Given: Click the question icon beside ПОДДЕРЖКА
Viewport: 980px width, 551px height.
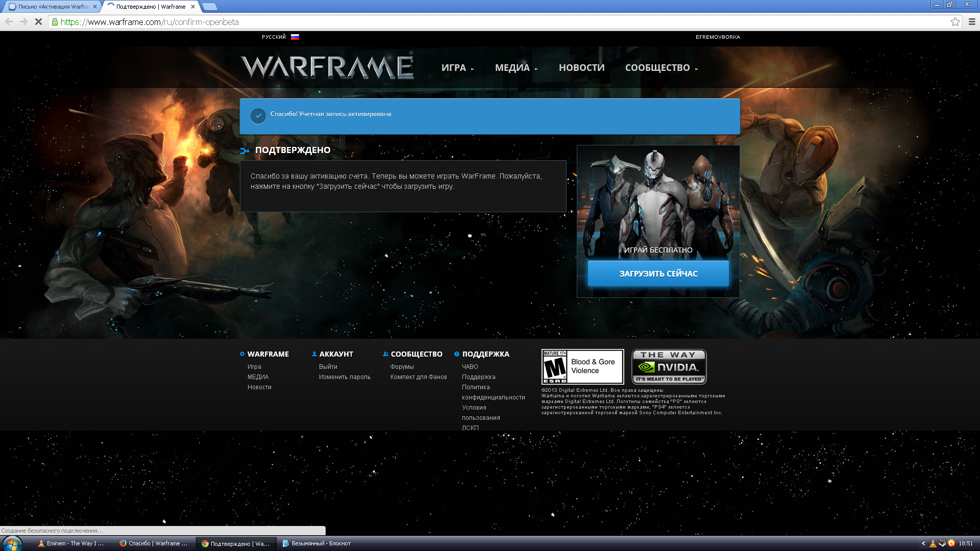Looking at the screenshot, I should (x=457, y=354).
